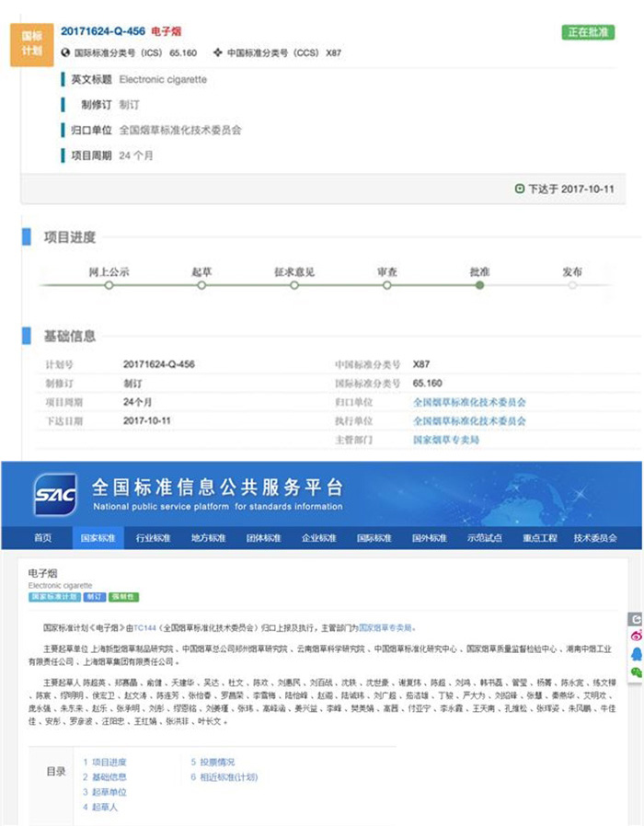
Task: Switch to the 地方标准 nav tab
Action: click(x=209, y=538)
